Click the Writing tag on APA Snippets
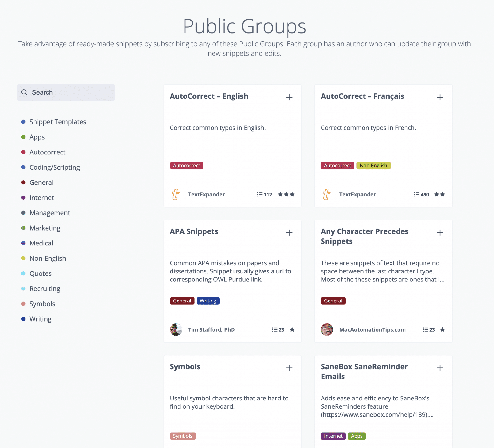 tap(208, 301)
